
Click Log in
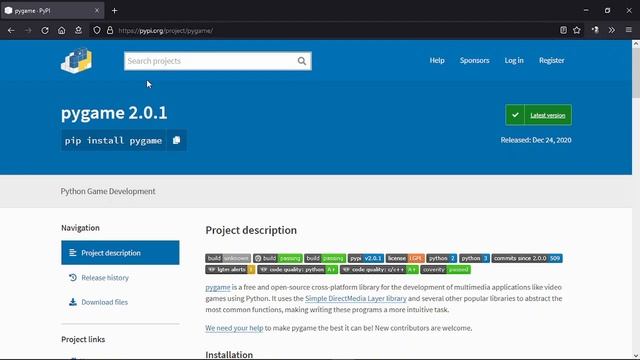(514, 60)
